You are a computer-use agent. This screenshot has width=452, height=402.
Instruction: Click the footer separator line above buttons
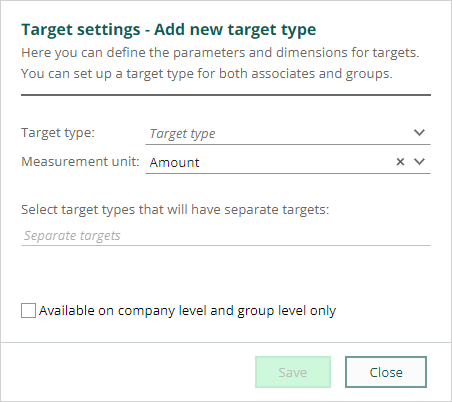[x=226, y=342]
